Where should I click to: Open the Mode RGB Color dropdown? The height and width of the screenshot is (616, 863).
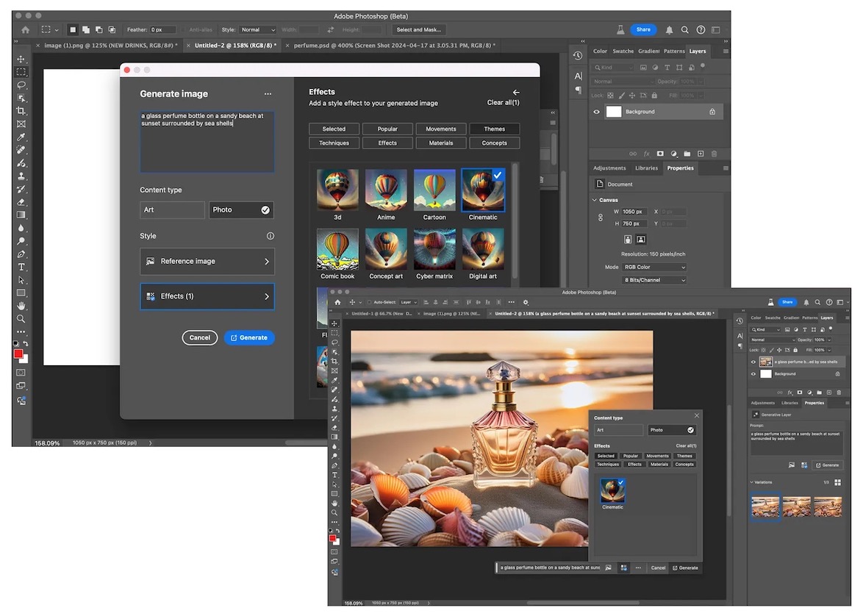pos(654,267)
